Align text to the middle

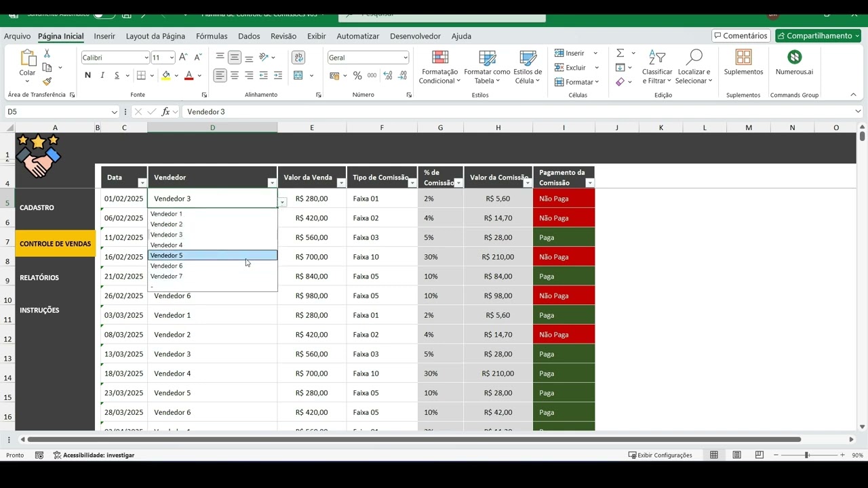click(235, 58)
